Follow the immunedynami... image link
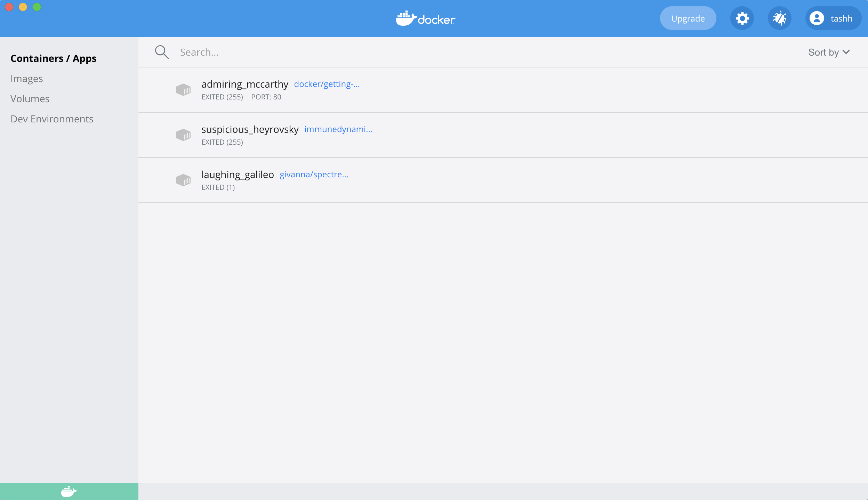Viewport: 868px width, 500px height. (x=338, y=129)
